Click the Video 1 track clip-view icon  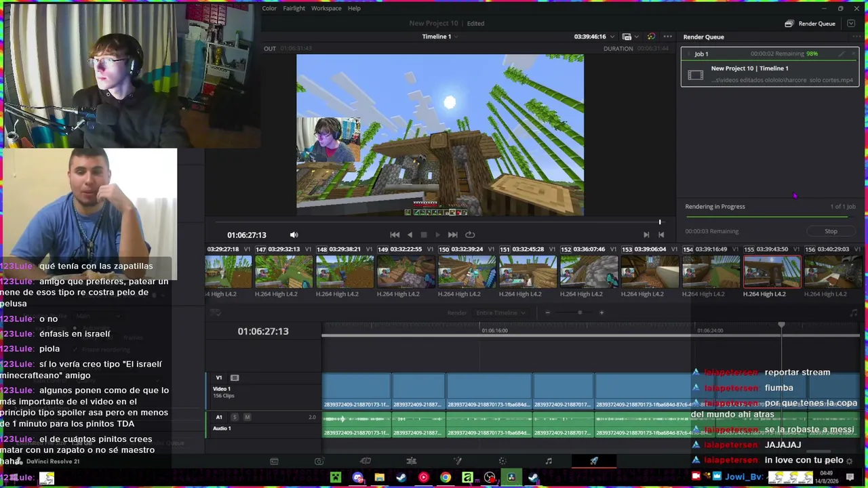[x=235, y=378]
